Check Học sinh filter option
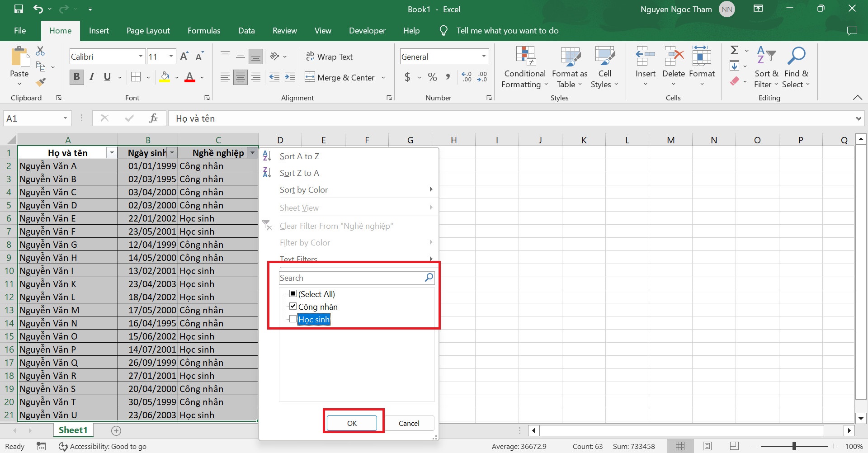868x453 pixels. [293, 319]
